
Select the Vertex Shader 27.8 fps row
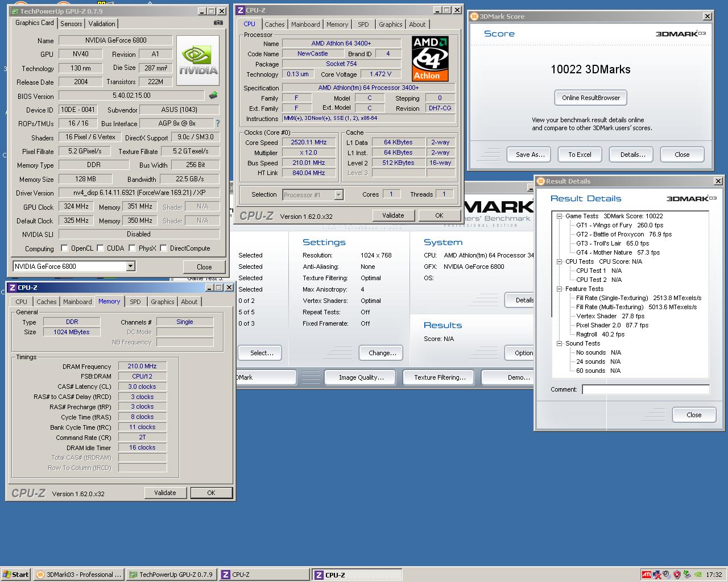(610, 316)
